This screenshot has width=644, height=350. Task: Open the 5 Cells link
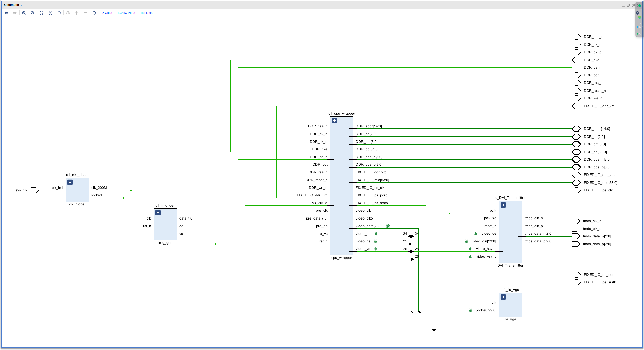coord(107,13)
